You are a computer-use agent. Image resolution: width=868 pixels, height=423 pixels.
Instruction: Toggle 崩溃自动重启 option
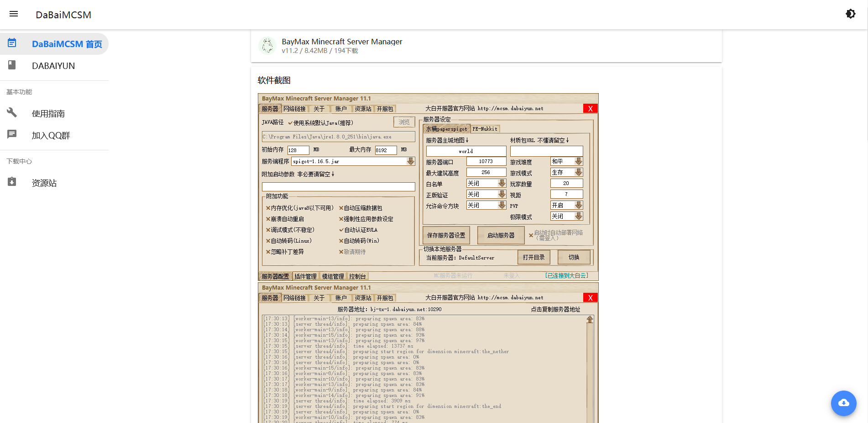click(x=285, y=219)
